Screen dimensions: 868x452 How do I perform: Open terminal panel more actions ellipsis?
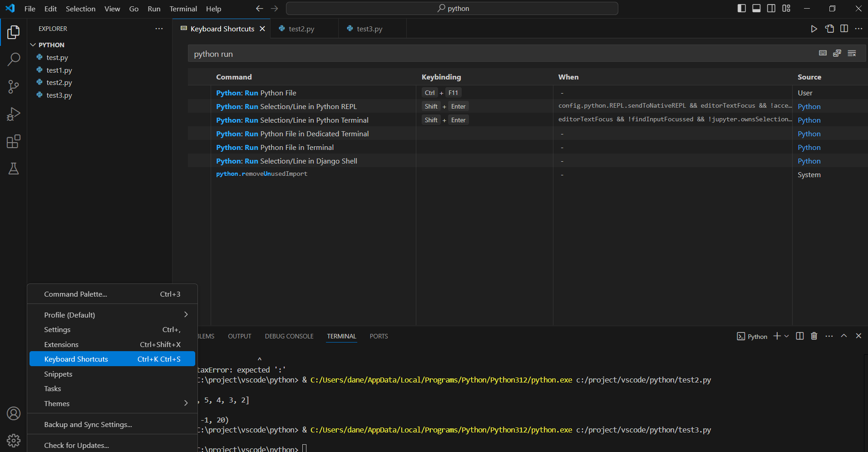pos(829,336)
